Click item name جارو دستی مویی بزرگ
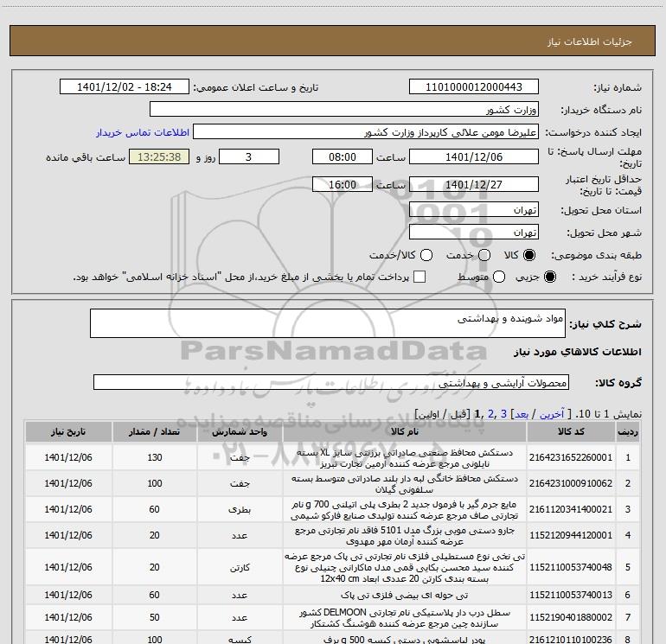This screenshot has height=644, width=666. [405, 536]
